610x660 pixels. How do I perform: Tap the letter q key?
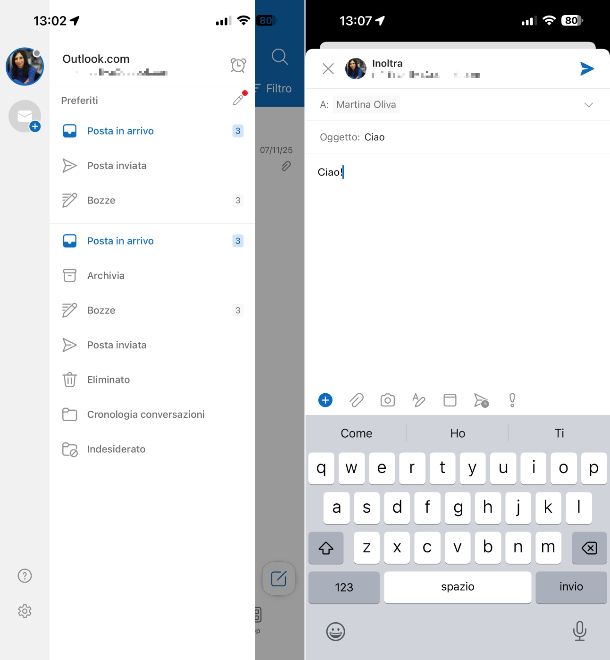(321, 468)
